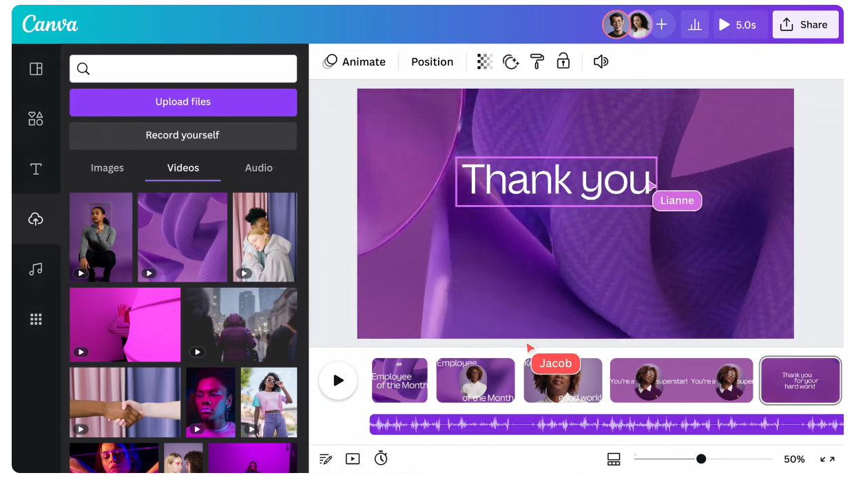Toggle grid view next to the zoom slider
Screen dimensions: 863x504
[x=614, y=459]
